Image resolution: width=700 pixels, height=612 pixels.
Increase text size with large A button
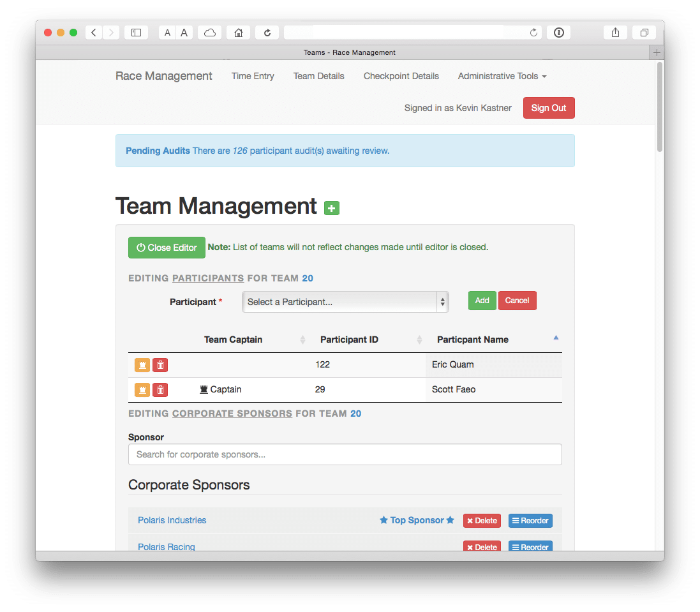tap(184, 33)
